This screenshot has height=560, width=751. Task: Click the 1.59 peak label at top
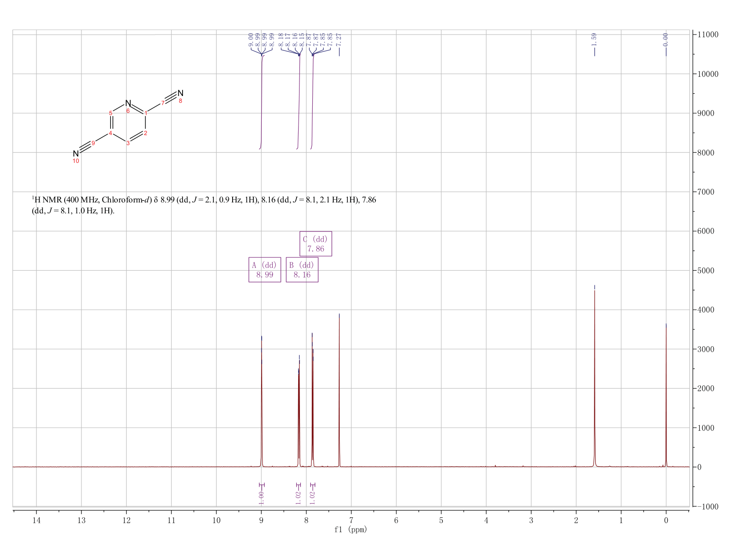pos(594,40)
